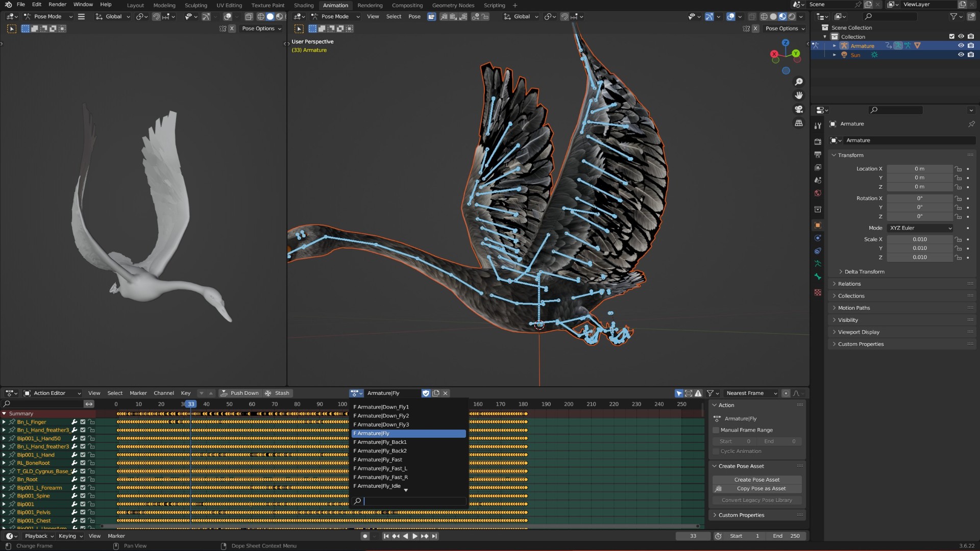Open the Output properties tab
The width and height of the screenshot is (980, 551).
[x=818, y=155]
